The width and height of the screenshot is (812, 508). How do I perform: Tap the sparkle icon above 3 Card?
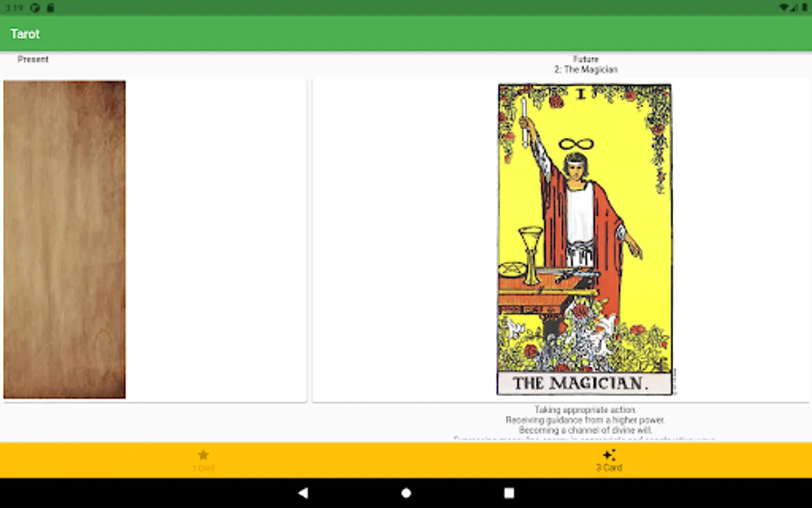[609, 455]
